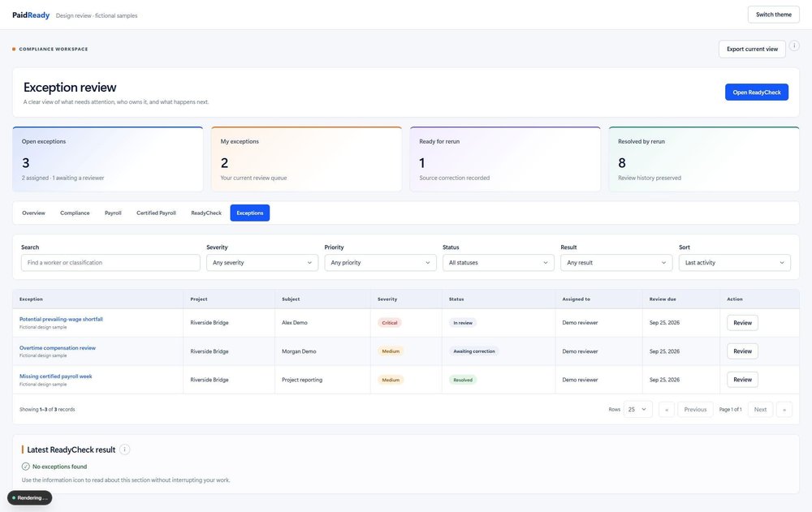812x512 pixels.
Task: Click the Previous page button
Action: pyautogui.click(x=695, y=410)
